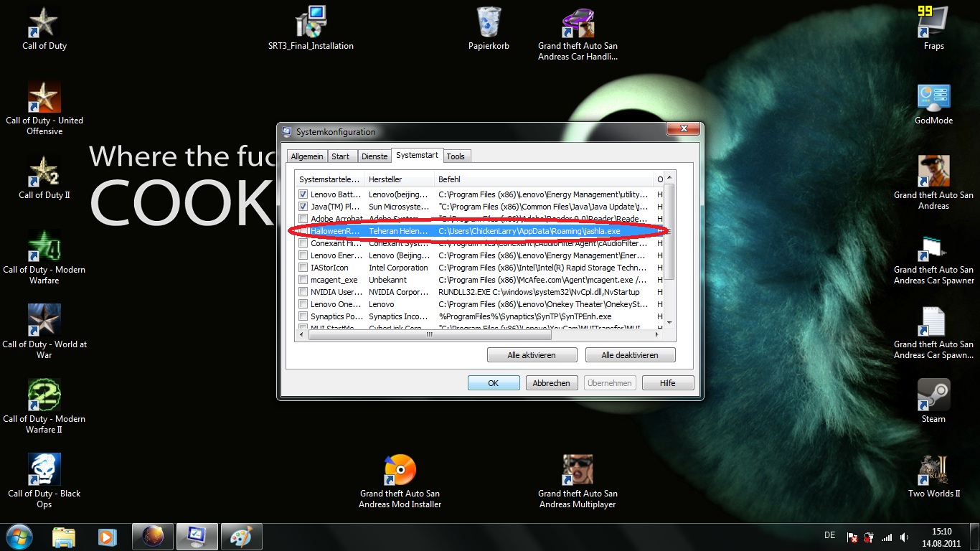Switch to the Tools tab

[456, 156]
